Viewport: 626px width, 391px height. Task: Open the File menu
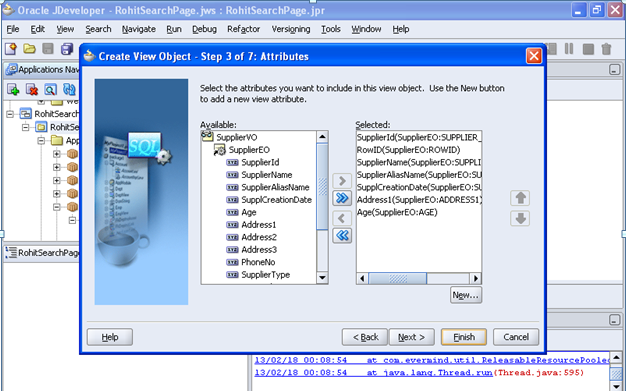(13, 29)
